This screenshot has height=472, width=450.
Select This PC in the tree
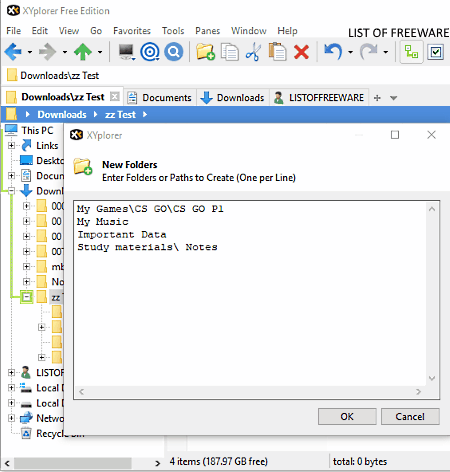pos(37,130)
